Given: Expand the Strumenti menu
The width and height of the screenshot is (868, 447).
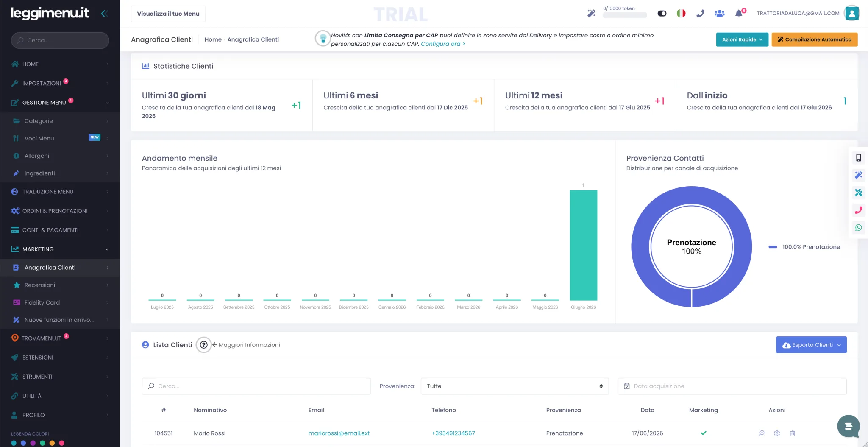Looking at the screenshot, I should (x=60, y=377).
